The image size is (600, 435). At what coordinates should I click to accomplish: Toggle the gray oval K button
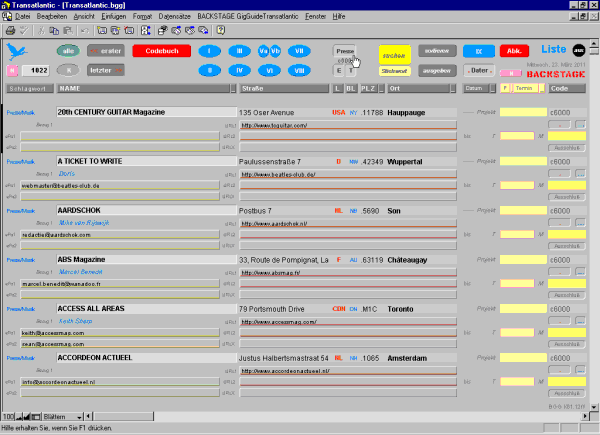click(x=68, y=70)
